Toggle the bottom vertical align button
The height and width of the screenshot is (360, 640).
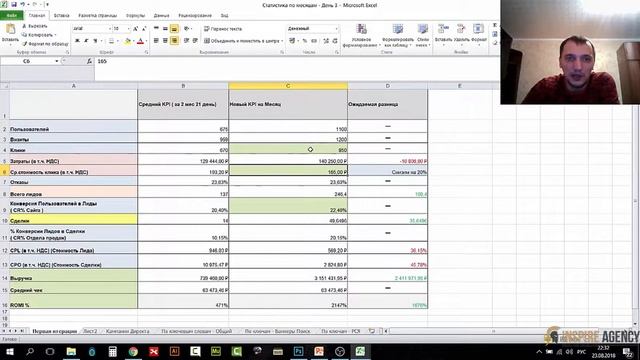174,29
